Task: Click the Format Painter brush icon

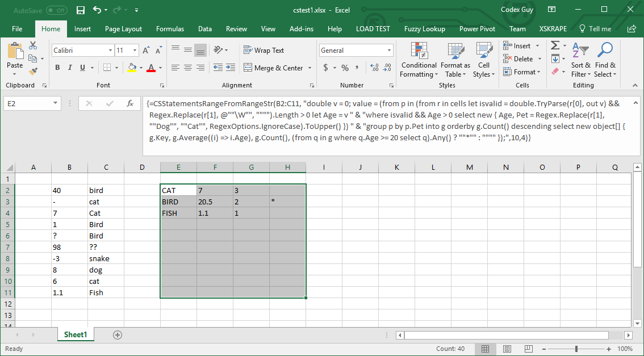Action: coord(33,72)
